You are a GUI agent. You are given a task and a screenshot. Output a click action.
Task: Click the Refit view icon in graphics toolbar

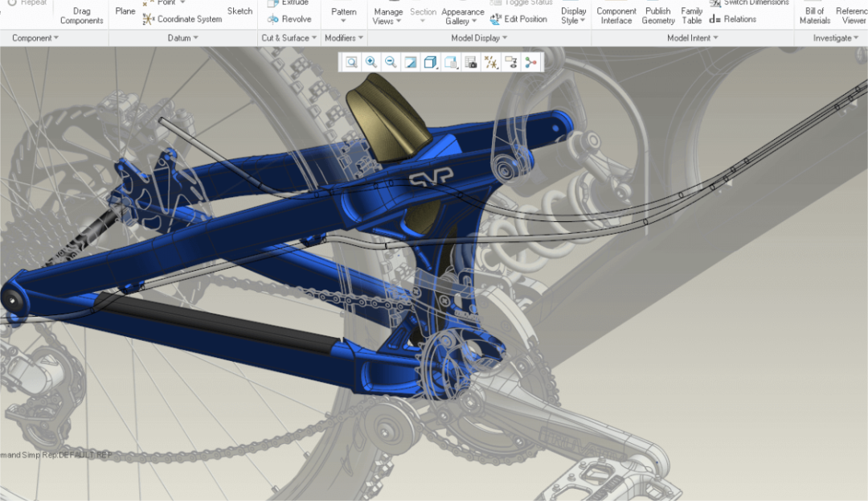pyautogui.click(x=351, y=62)
